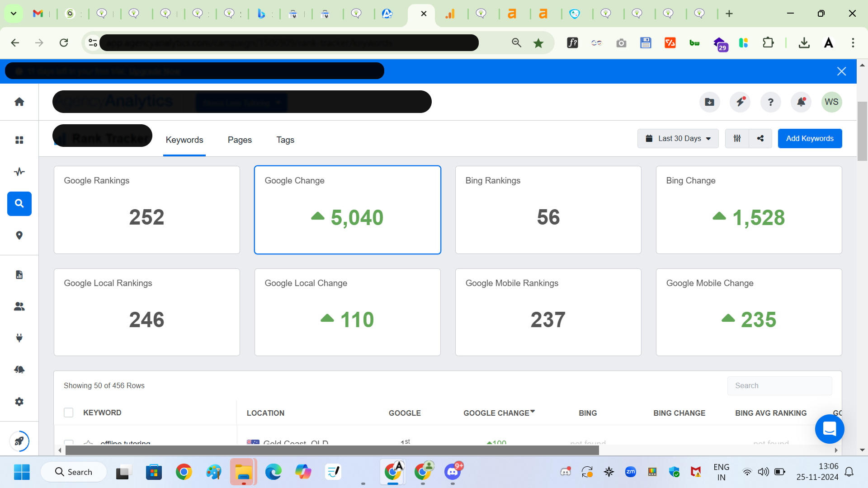Screen dimensions: 868x488
Task: Click the notifications bell icon
Action: tap(801, 102)
